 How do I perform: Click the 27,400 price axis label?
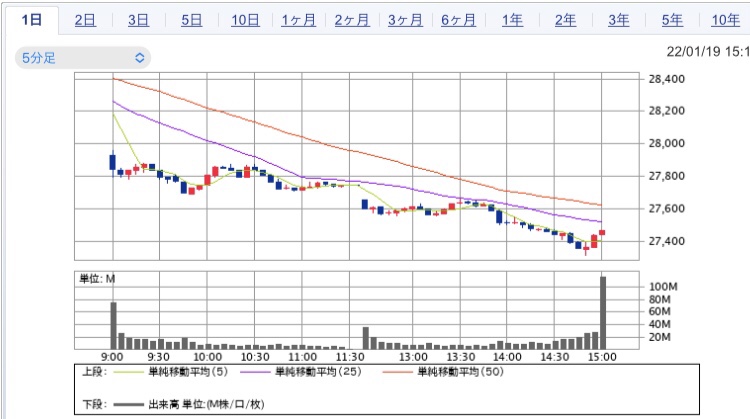coord(666,241)
